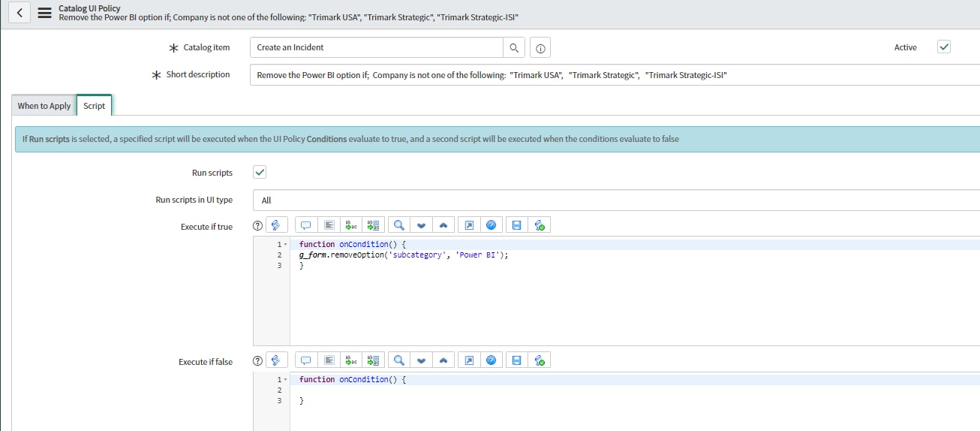Check syntax in Execute if true toolbar
The width and height of the screenshot is (980, 431).
(x=540, y=225)
